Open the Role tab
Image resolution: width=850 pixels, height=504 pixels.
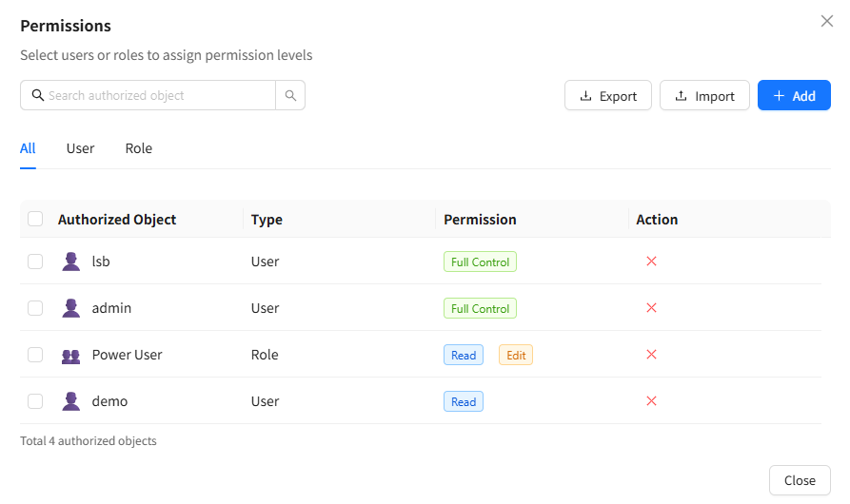139,148
